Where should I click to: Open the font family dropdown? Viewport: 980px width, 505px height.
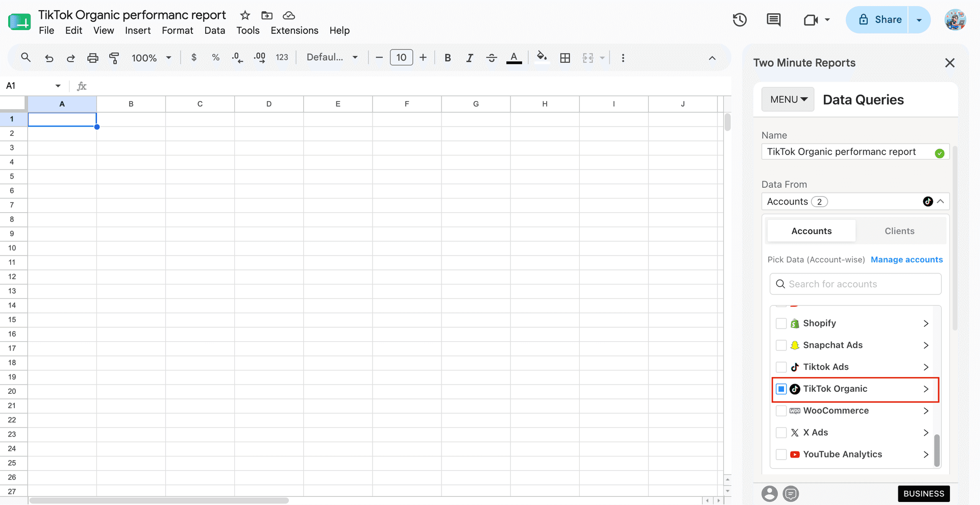(332, 58)
